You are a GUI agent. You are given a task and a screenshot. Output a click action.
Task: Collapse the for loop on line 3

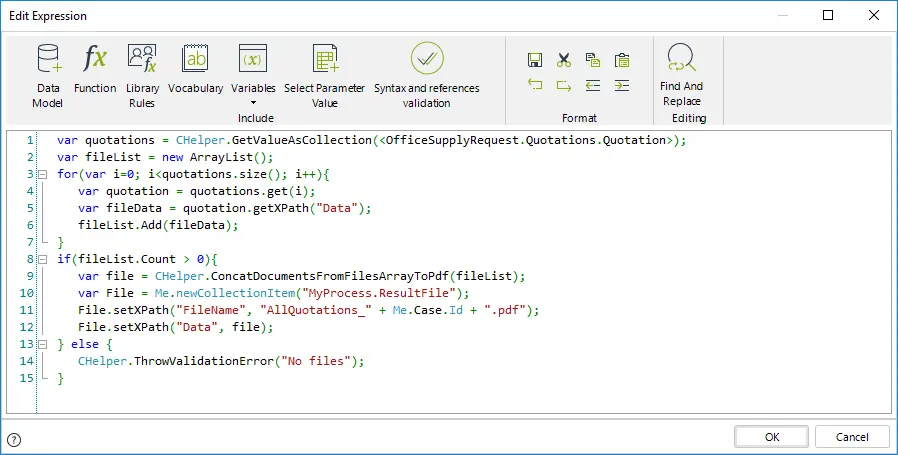pos(42,174)
